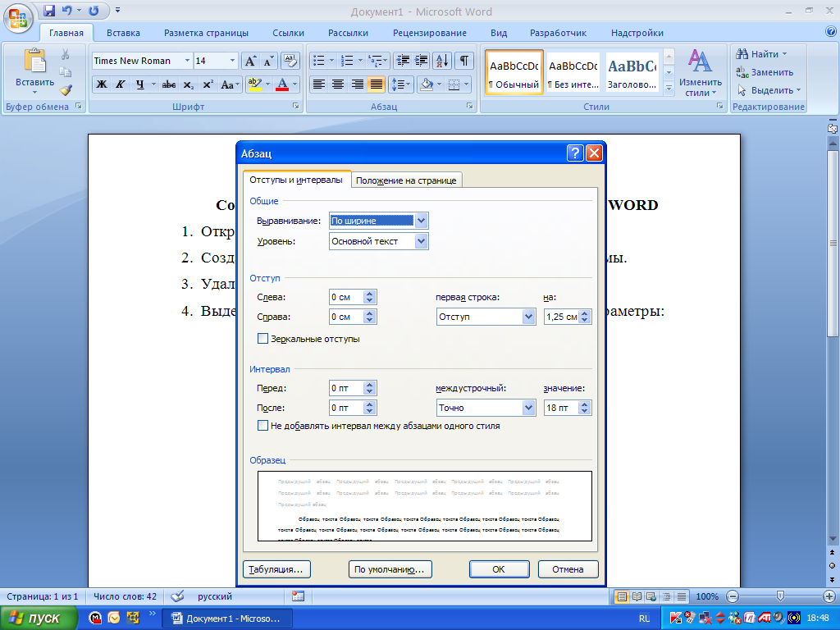Confirm dialog with OK button
The height and width of the screenshot is (630, 840).
[x=499, y=569]
